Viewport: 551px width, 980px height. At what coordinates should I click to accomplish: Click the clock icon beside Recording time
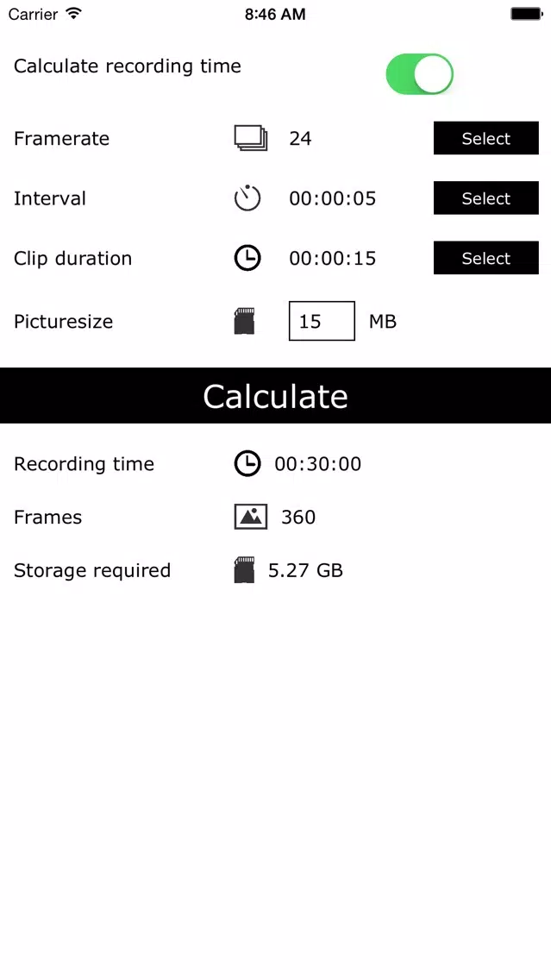click(x=247, y=464)
